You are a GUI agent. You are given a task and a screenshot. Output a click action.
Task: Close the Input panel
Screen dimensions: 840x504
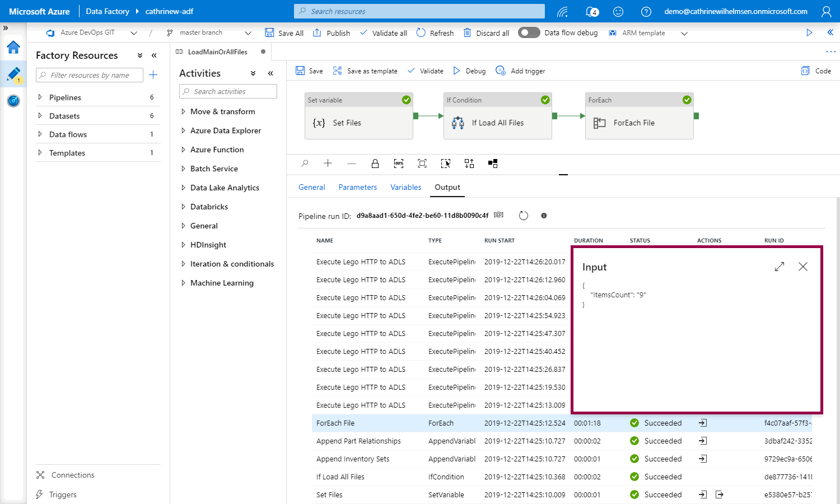pos(803,267)
